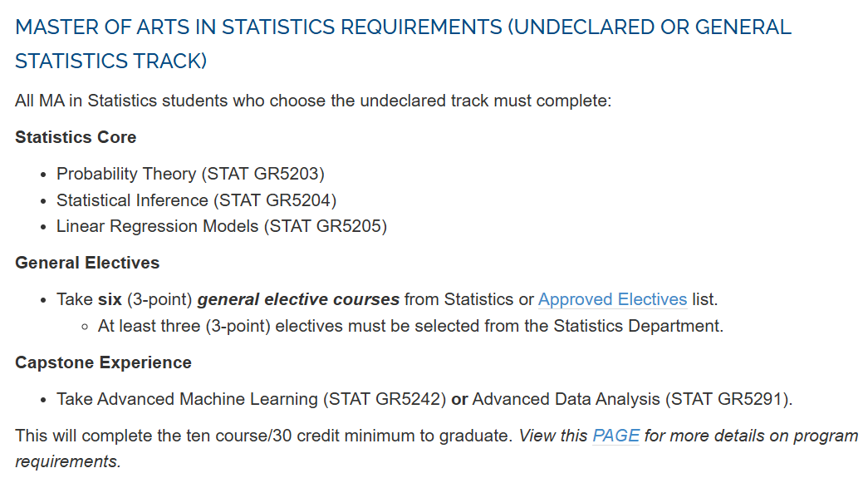Click the Master of Arts requirements heading
Viewport: 868px width, 478px height.
(x=403, y=44)
